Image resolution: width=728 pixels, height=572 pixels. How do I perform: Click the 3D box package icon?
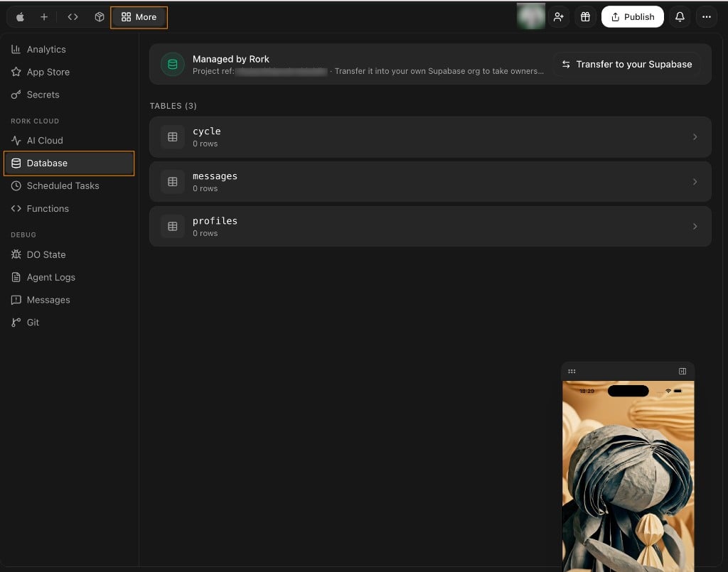pyautogui.click(x=100, y=17)
